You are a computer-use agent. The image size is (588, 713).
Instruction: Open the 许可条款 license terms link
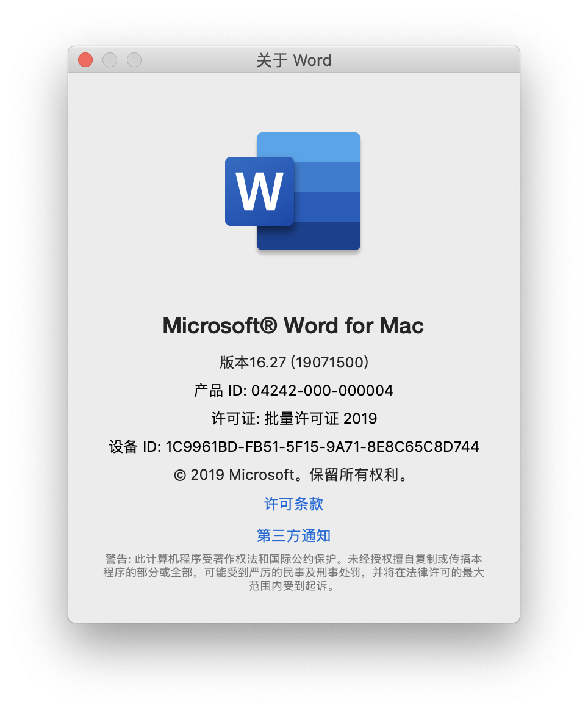click(x=293, y=504)
